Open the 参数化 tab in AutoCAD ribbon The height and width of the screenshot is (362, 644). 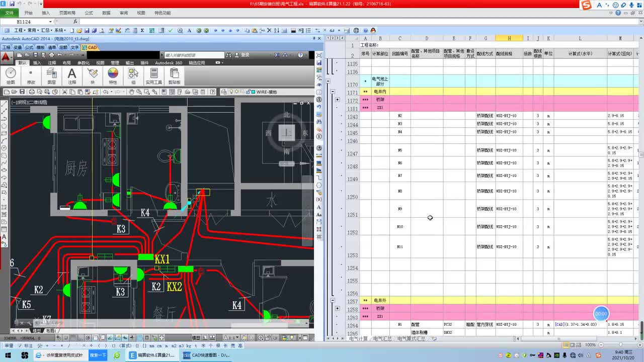point(83,63)
